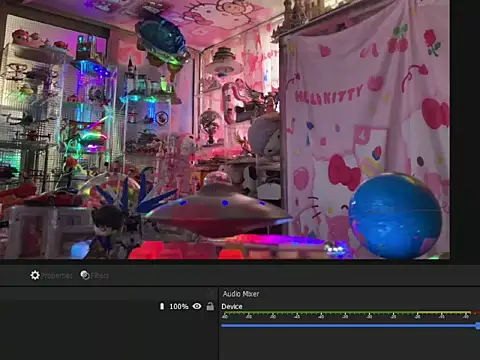The image size is (480, 360).
Task: Click the Audio Mixer panel title
Action: (x=241, y=294)
